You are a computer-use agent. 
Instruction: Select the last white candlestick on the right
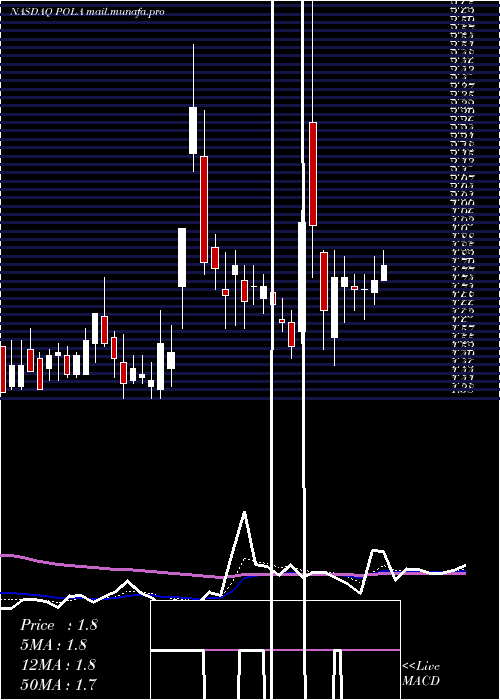383,273
